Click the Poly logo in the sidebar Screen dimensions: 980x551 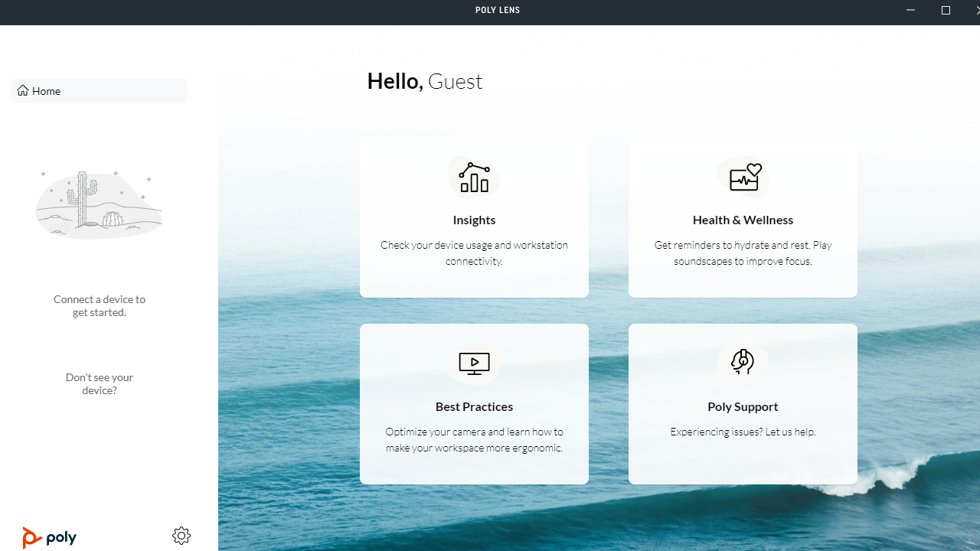(x=50, y=537)
